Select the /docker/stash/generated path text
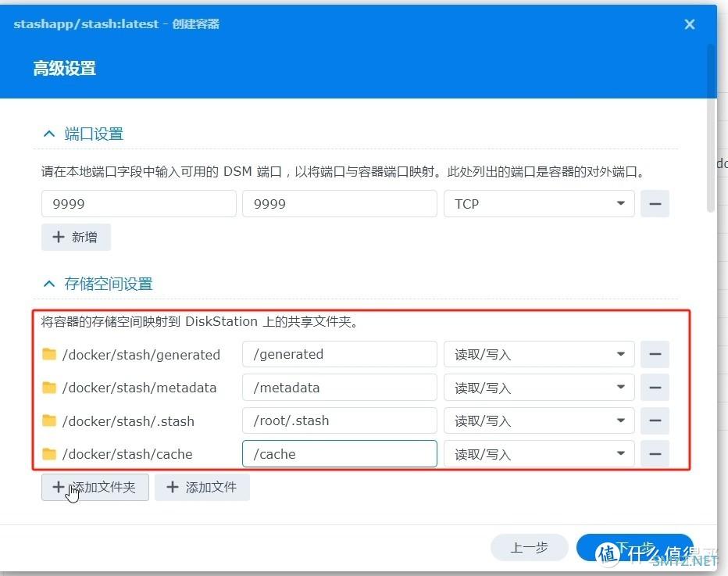This screenshot has height=576, width=728. 141,354
